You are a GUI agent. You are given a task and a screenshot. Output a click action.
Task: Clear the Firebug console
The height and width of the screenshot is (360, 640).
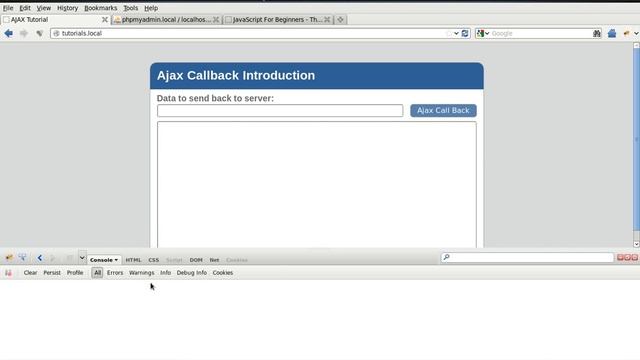[x=30, y=273]
